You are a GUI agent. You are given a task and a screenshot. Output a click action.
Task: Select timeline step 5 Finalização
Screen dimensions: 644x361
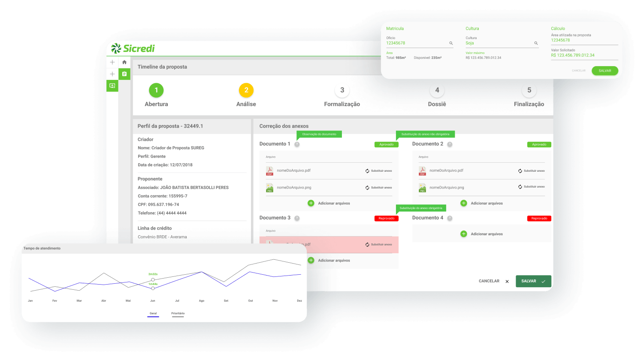click(x=529, y=90)
